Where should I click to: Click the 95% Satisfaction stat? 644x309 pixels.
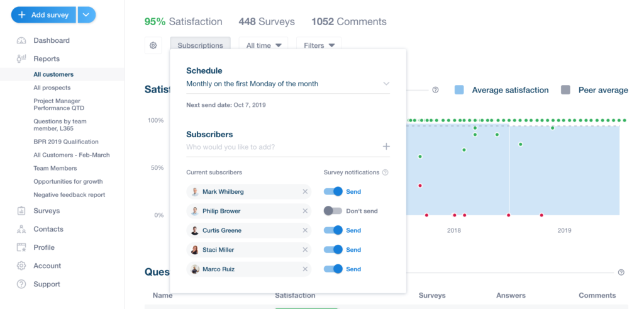[183, 21]
